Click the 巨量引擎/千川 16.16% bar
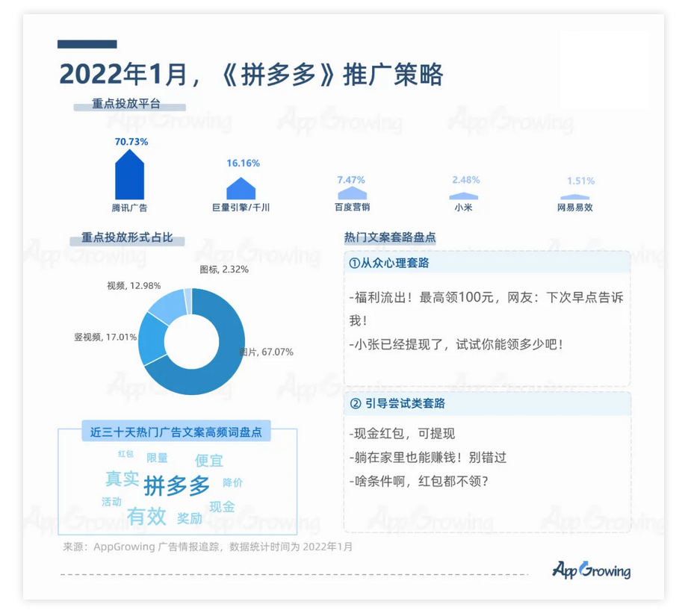Image resolution: width=685 pixels, height=616 pixels. point(241,190)
